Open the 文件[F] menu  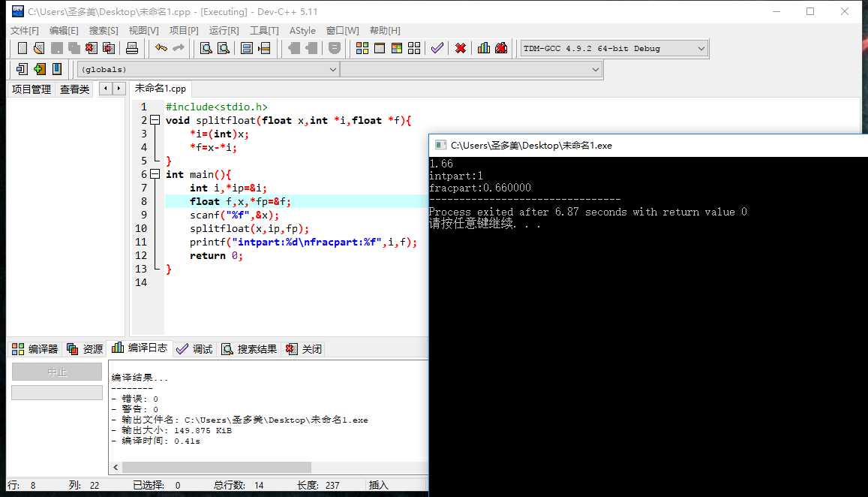(24, 31)
